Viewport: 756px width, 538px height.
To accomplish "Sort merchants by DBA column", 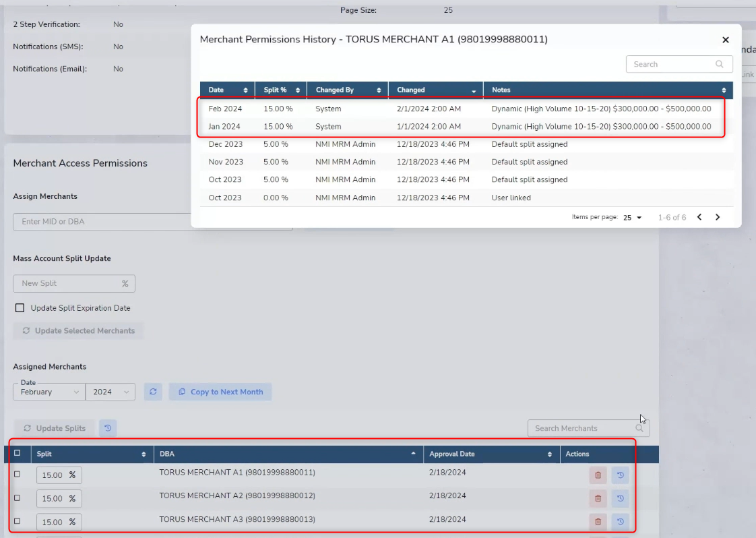I will click(x=413, y=454).
